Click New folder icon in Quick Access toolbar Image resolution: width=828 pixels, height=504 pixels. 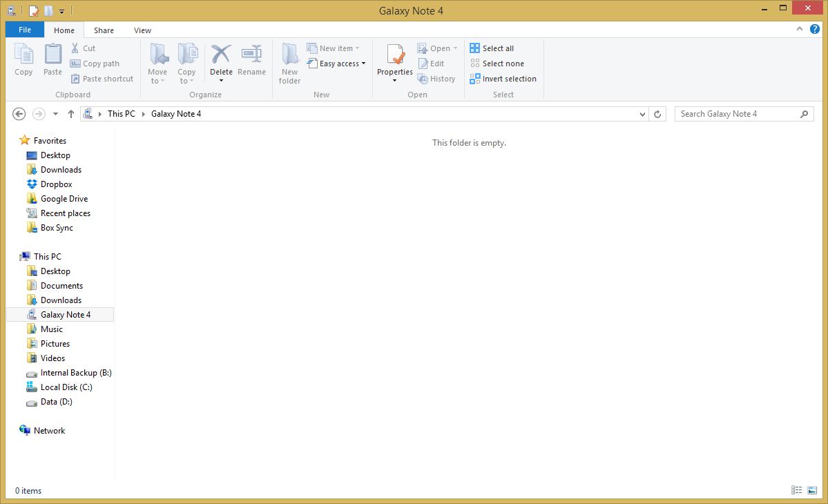click(48, 10)
